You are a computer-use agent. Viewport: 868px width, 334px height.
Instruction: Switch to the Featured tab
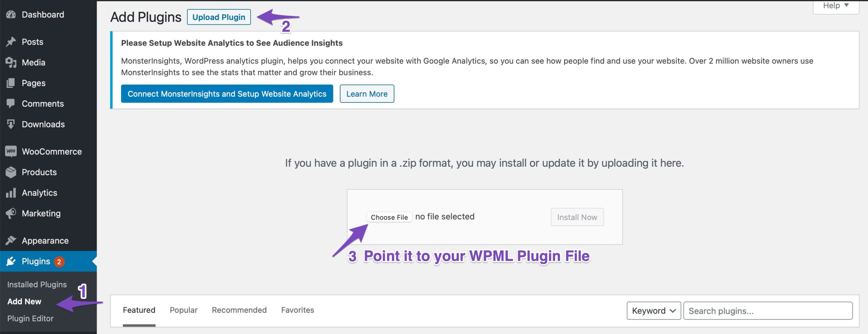click(139, 310)
